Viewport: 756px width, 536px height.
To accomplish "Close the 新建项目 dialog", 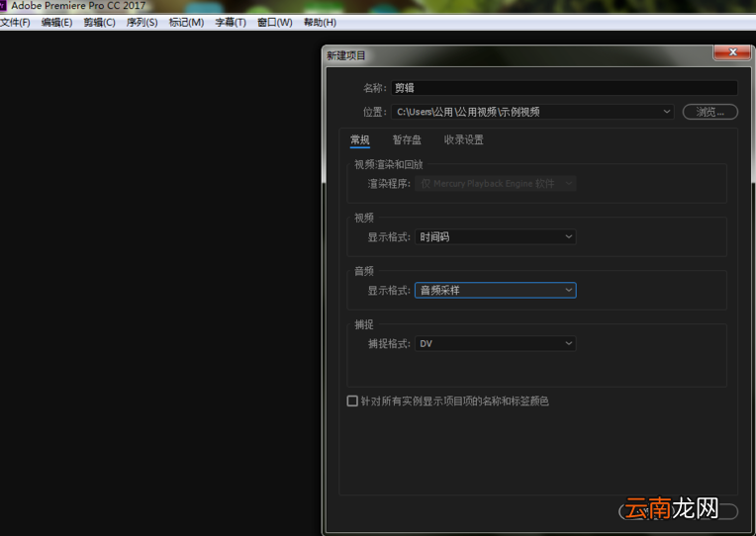I will 732,52.
